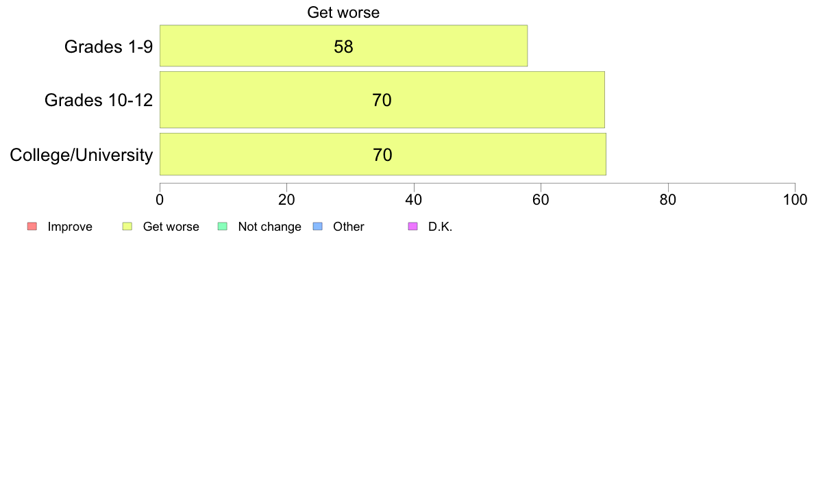This screenshot has width=814, height=504.
Task: Select the D.K. legend label
Action: 440,227
